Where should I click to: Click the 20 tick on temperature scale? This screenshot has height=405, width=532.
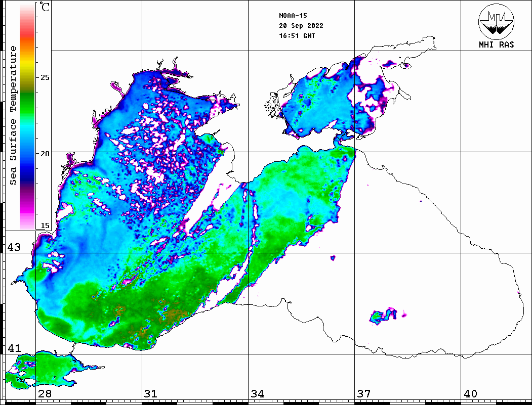45,154
